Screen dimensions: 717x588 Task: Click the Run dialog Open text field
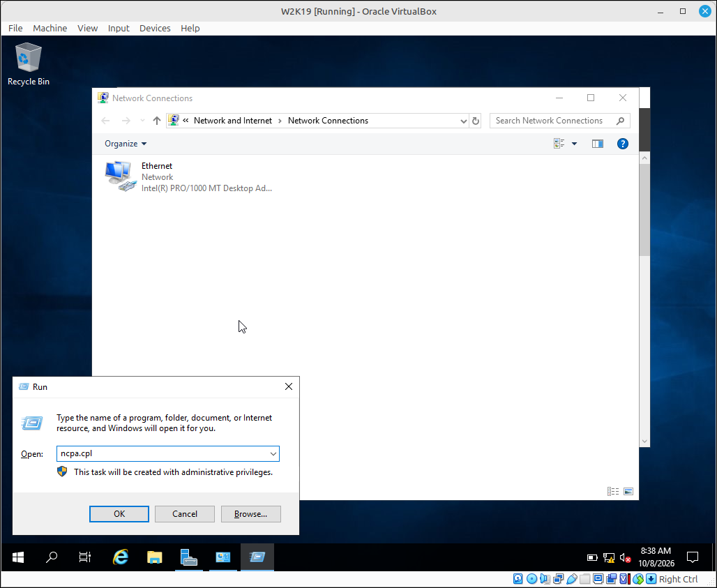168,453
